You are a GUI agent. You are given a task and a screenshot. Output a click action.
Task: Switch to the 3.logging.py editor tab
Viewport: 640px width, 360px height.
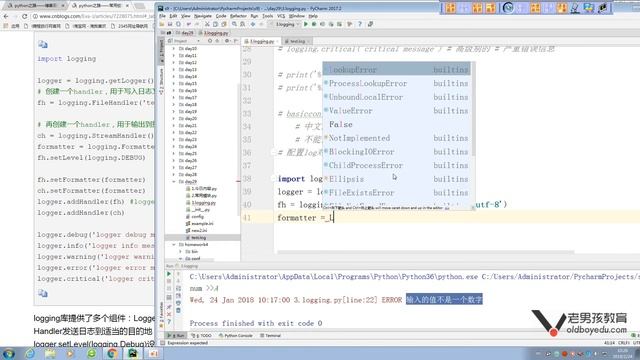click(261, 41)
